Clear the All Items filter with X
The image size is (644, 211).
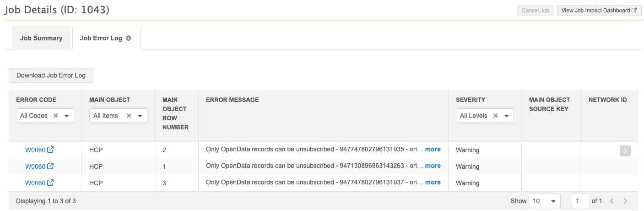(x=129, y=116)
